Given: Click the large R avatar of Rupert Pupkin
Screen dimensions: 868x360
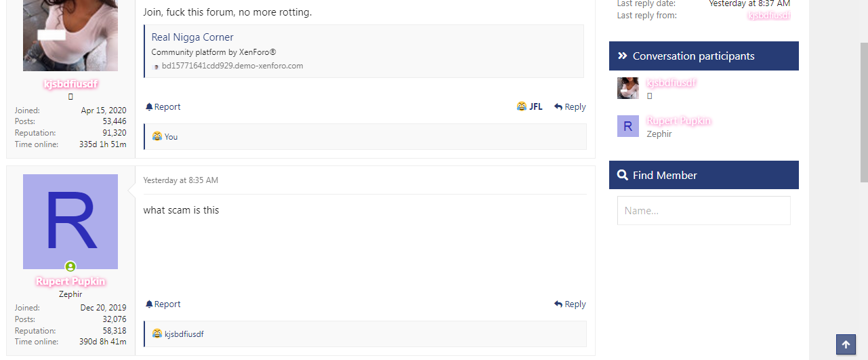Looking at the screenshot, I should click(70, 222).
